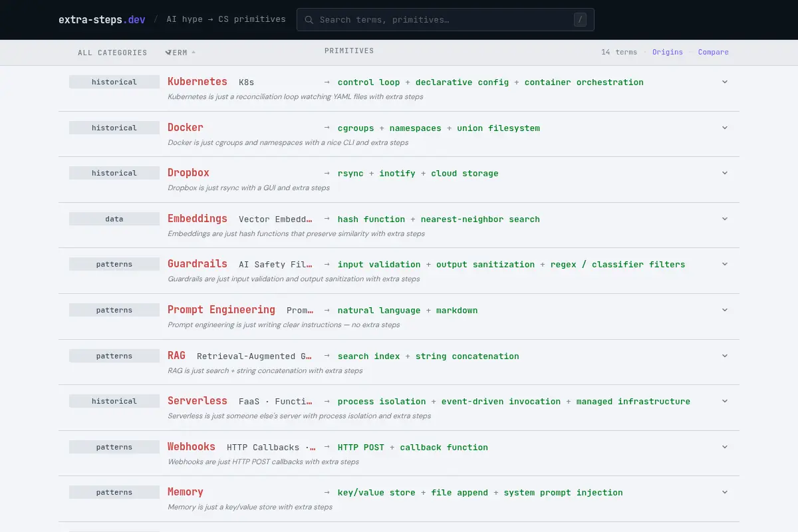Select the 'hash function' primitive
The image size is (798, 532).
pyautogui.click(x=372, y=219)
